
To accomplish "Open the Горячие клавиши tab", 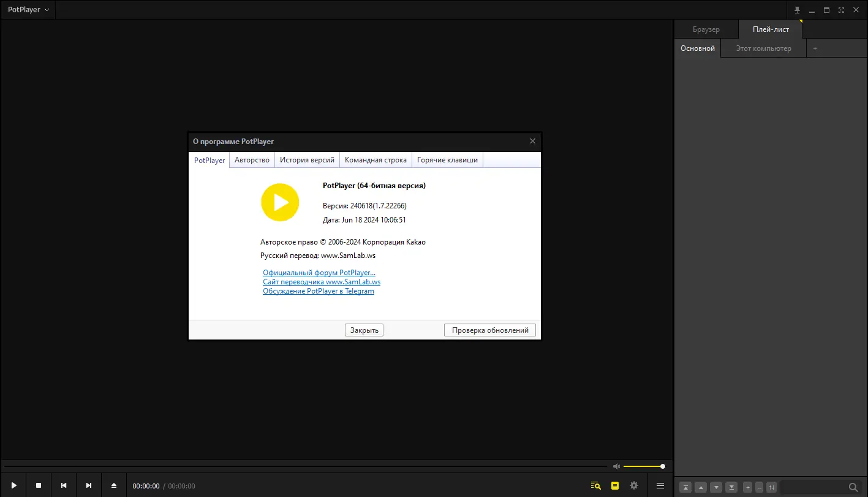I will [447, 160].
